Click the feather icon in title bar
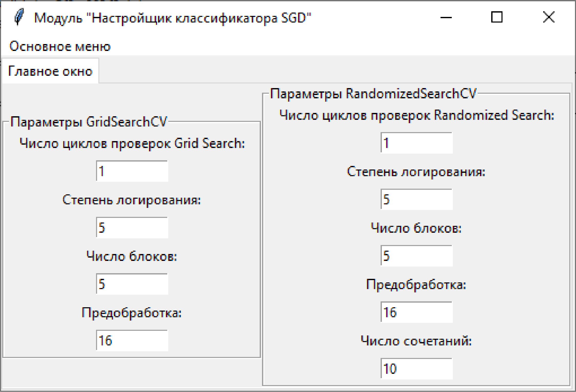The width and height of the screenshot is (576, 392). click(19, 17)
